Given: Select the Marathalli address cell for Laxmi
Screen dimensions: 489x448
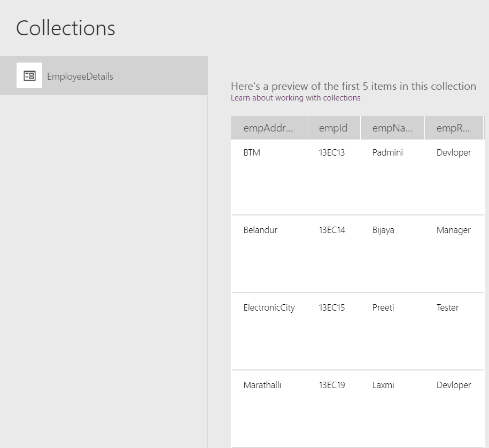Looking at the screenshot, I should tap(262, 385).
